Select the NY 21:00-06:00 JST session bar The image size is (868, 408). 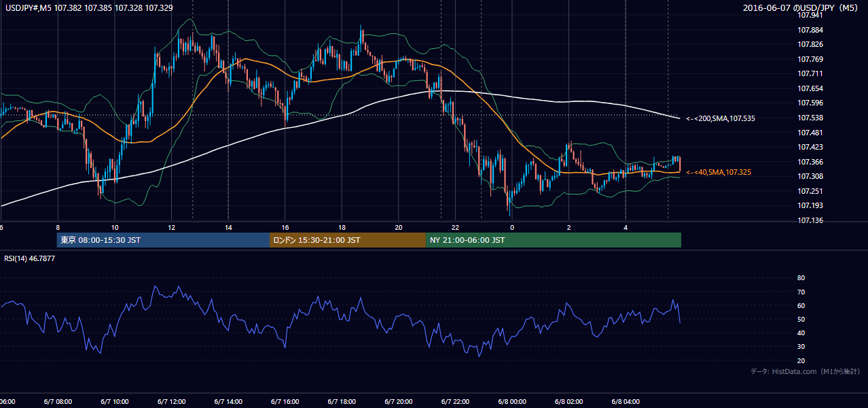[x=554, y=240]
